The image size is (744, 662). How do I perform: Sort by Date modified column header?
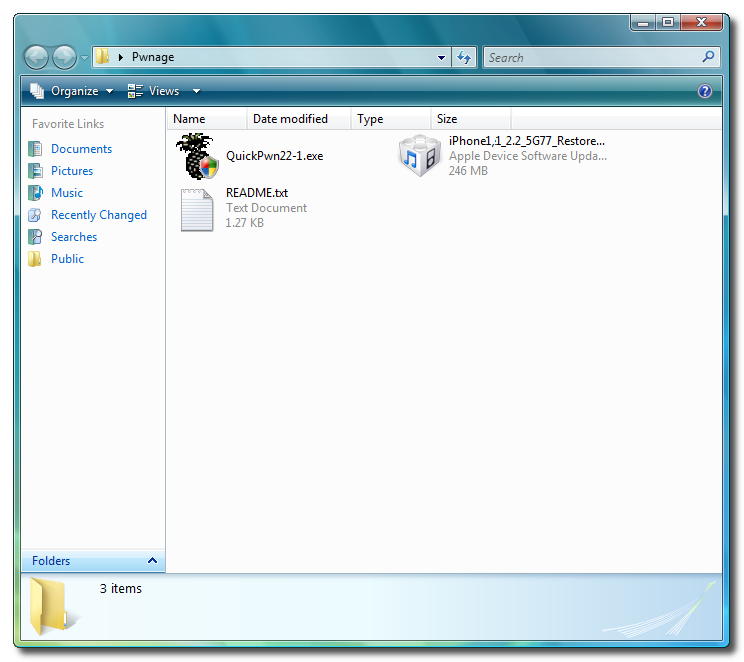click(x=290, y=119)
